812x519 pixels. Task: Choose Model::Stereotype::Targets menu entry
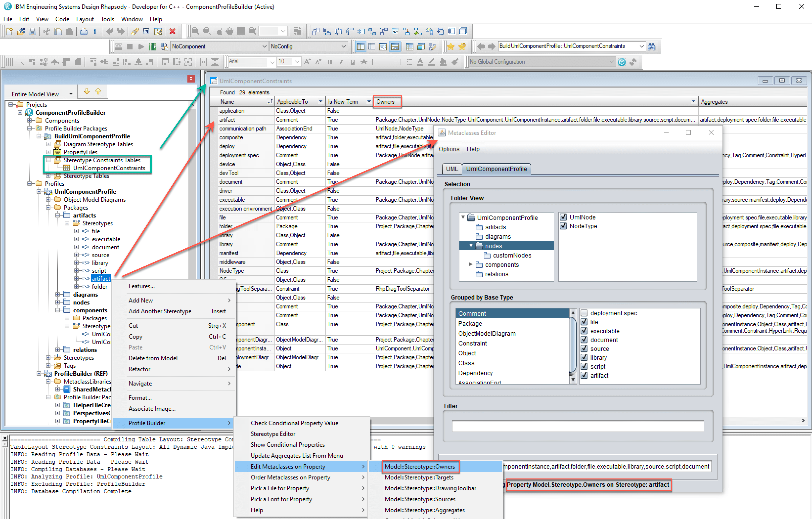(x=419, y=477)
